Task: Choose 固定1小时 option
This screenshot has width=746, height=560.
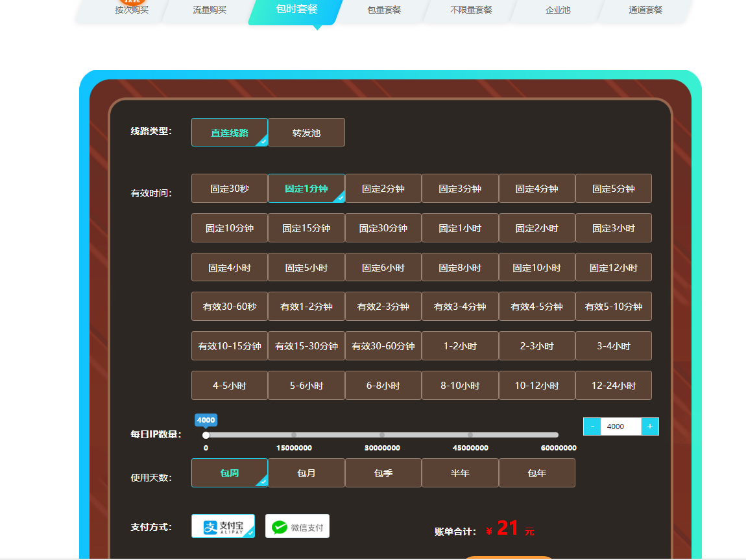Action: tap(460, 228)
